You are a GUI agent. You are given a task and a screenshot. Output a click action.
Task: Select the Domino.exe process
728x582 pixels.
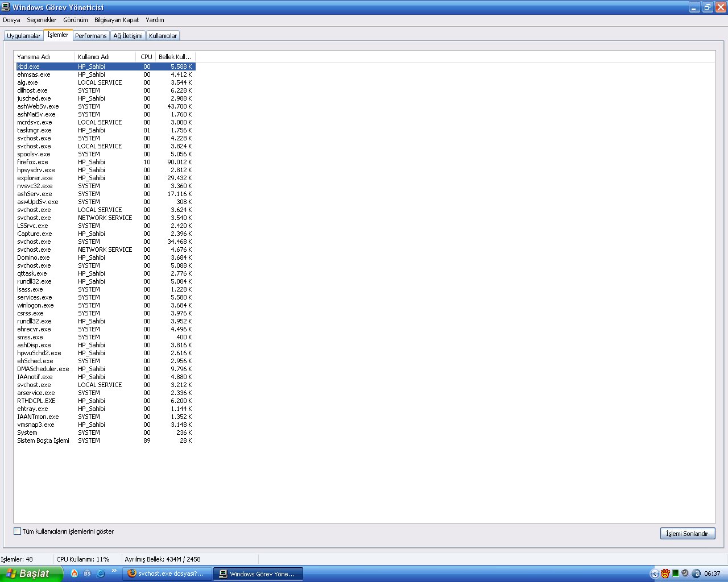105,257
